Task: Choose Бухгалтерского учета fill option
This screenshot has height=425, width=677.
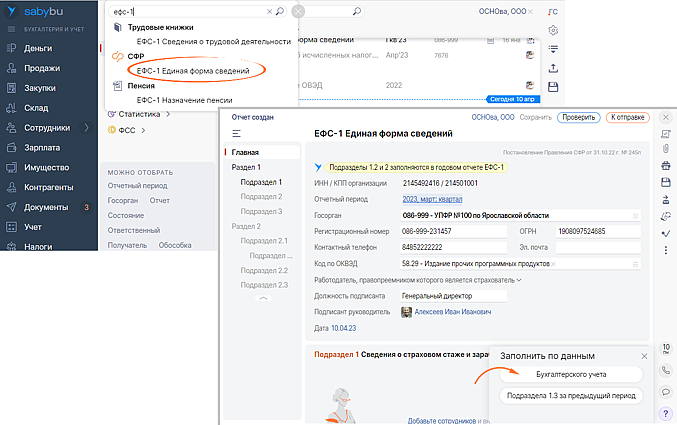Action: tap(572, 374)
